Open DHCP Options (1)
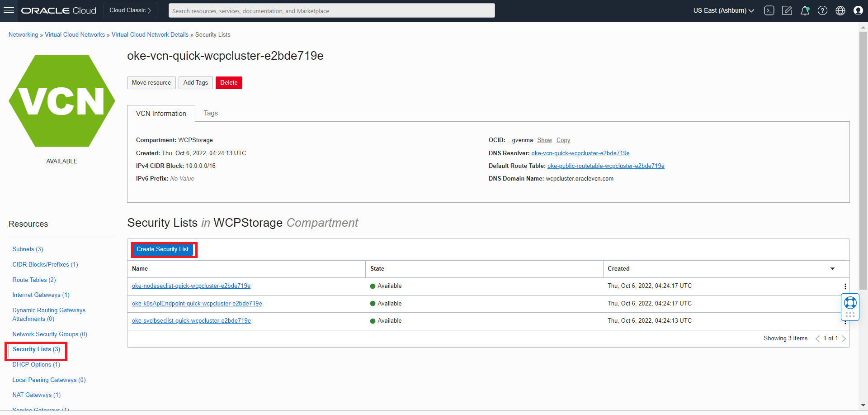Viewport: 868px width, 415px height. pos(36,365)
